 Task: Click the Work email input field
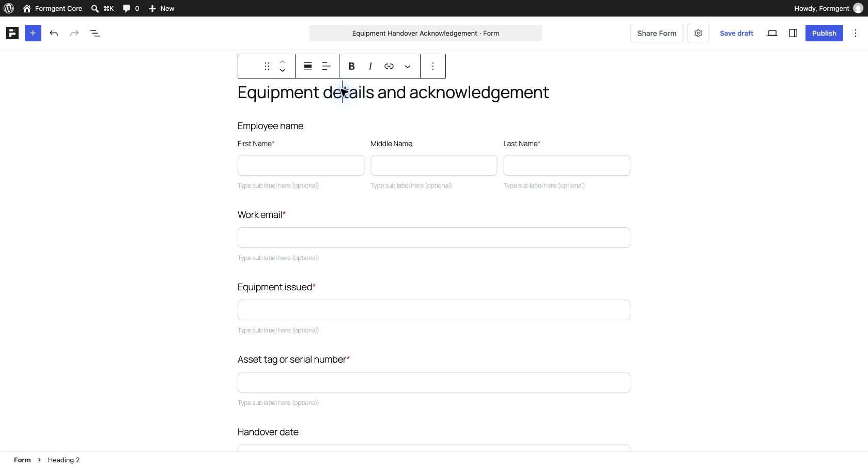(x=434, y=238)
